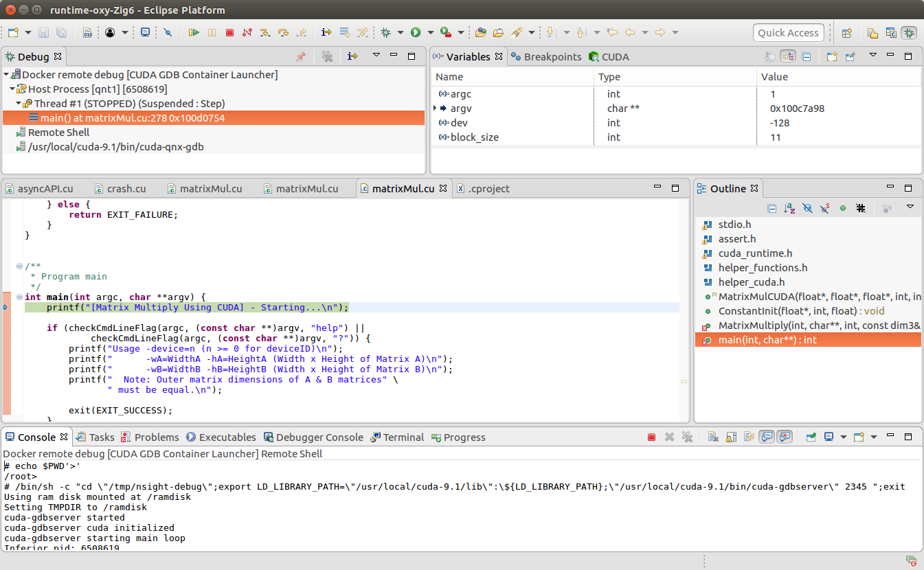Open the Debug launch dropdown arrow
The width and height of the screenshot is (924, 570).
(399, 32)
